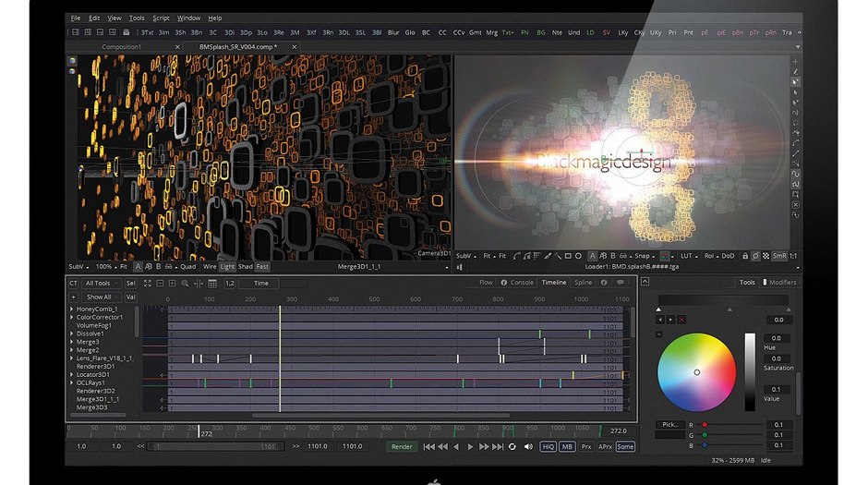
Task: Click the current frame field showing 272.0
Action: pos(619,430)
